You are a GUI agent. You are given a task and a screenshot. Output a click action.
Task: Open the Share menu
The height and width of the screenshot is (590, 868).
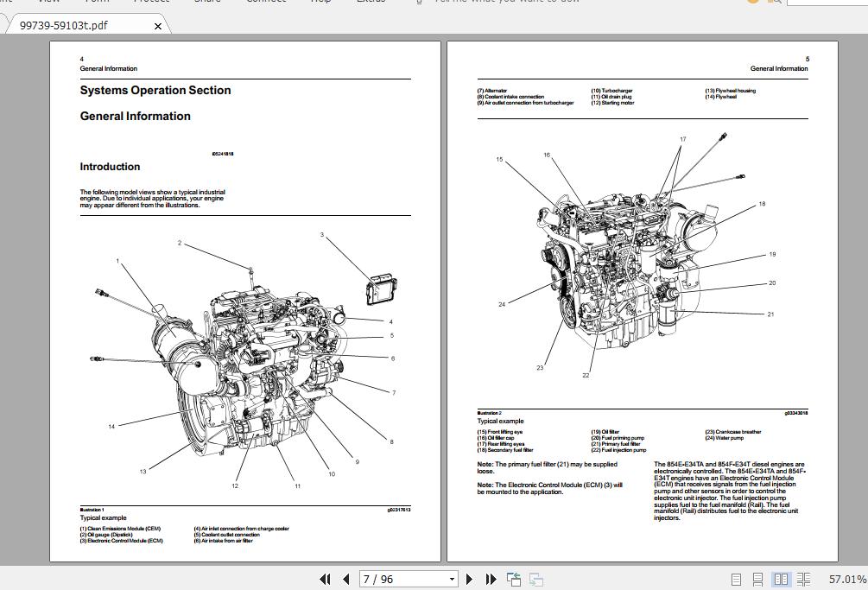point(207,2)
